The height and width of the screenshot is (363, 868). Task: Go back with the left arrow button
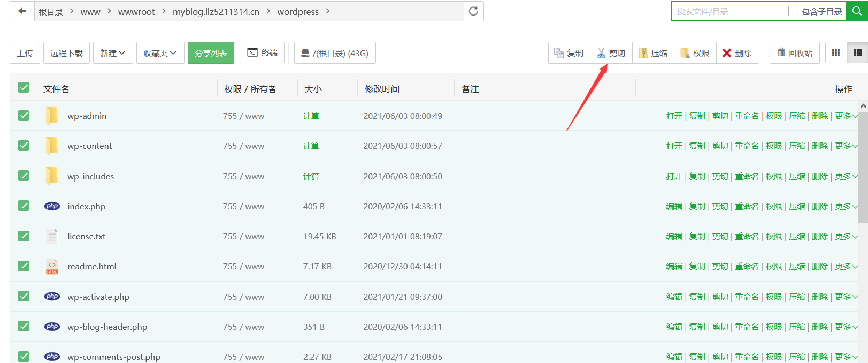click(x=22, y=11)
